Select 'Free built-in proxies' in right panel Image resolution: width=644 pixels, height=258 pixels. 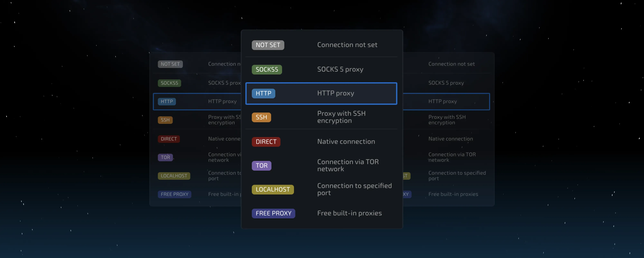pyautogui.click(x=453, y=194)
